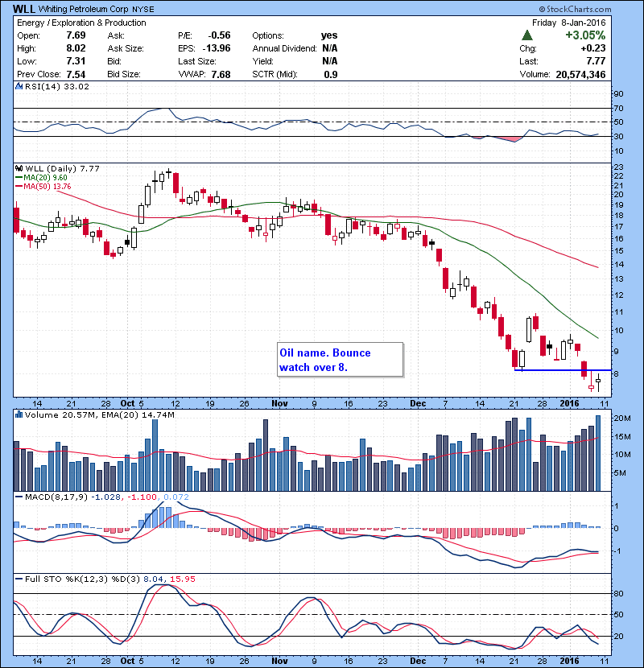
Task: Click the MACD(8,17,9) label
Action: tap(56, 497)
